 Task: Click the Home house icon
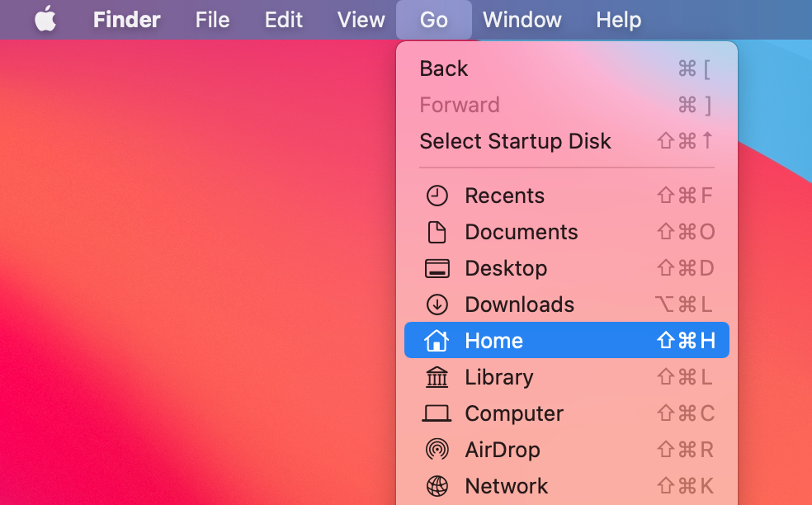click(x=436, y=340)
